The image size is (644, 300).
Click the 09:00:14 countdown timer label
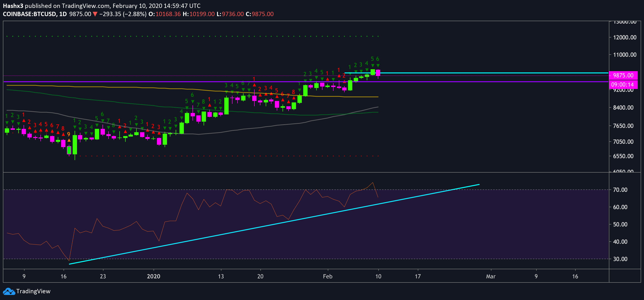(623, 84)
